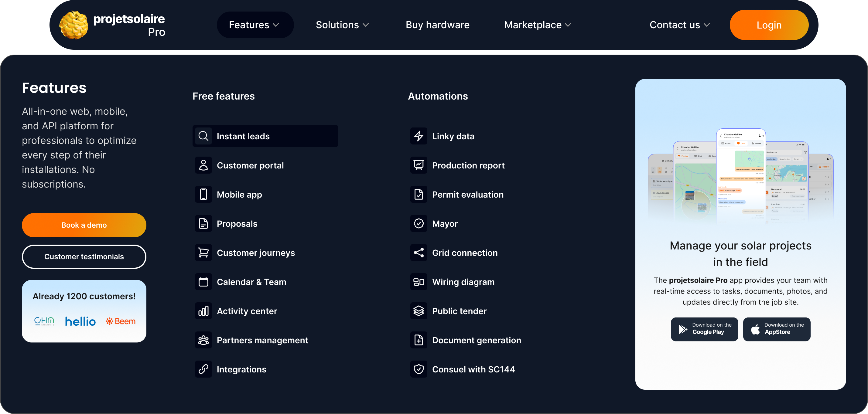Click the Production report chart icon
868x414 pixels.
pos(419,165)
